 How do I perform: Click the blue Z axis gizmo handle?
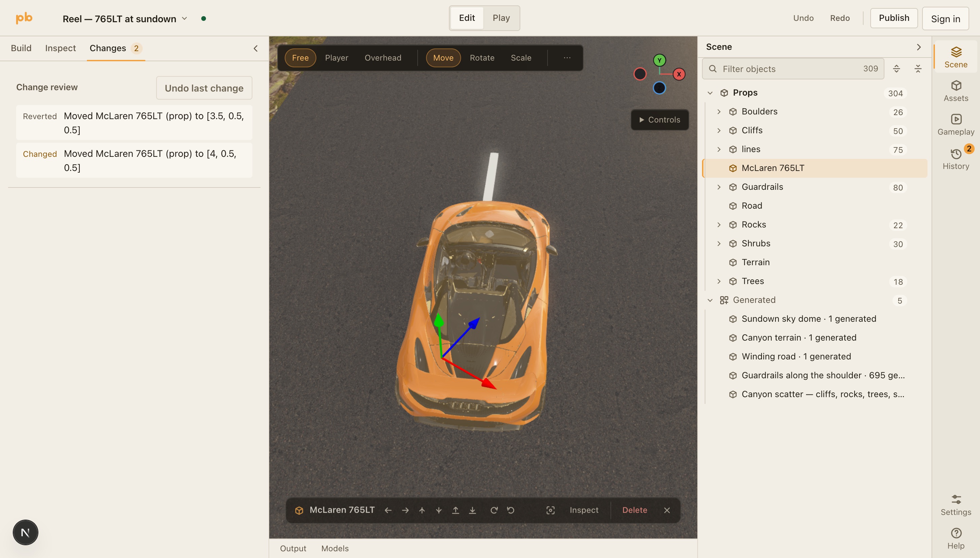(659, 88)
